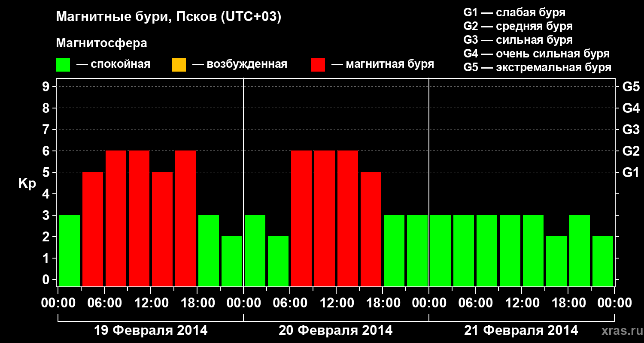The image size is (644, 343).
Task: Click the '06:00' tick label under 20 Февраля
Action: pos(290,303)
